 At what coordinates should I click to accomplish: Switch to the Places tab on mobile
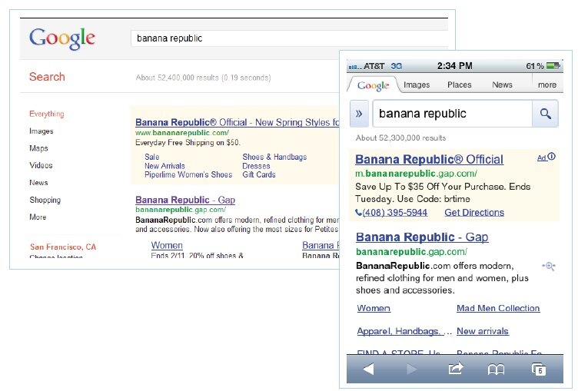460,85
